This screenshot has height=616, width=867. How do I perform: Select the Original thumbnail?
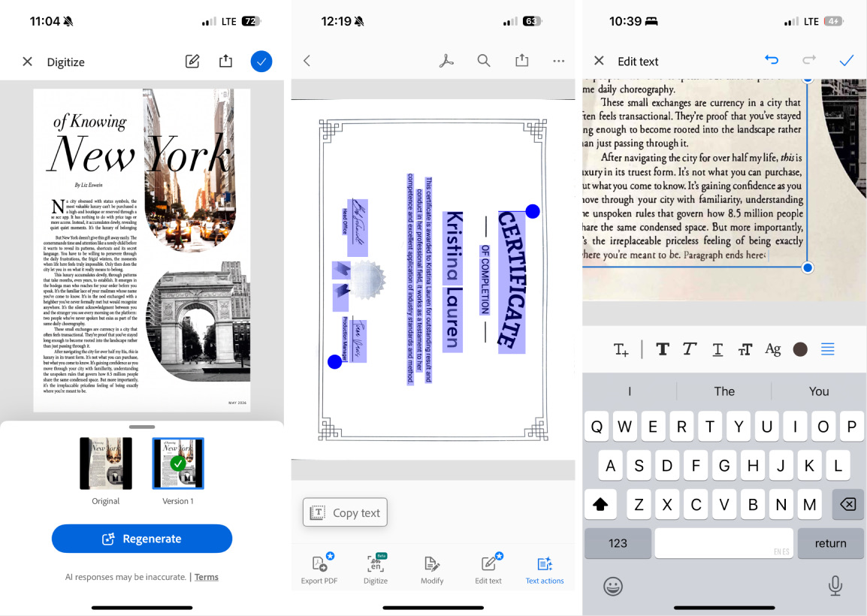click(106, 464)
